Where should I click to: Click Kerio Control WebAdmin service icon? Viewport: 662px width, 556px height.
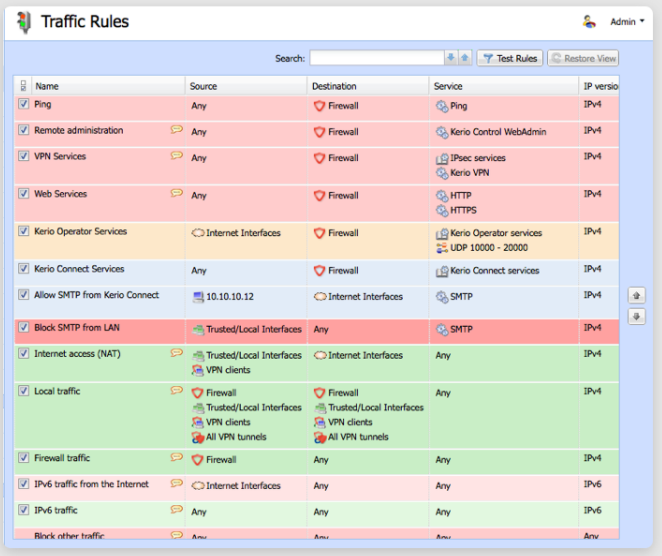point(442,132)
